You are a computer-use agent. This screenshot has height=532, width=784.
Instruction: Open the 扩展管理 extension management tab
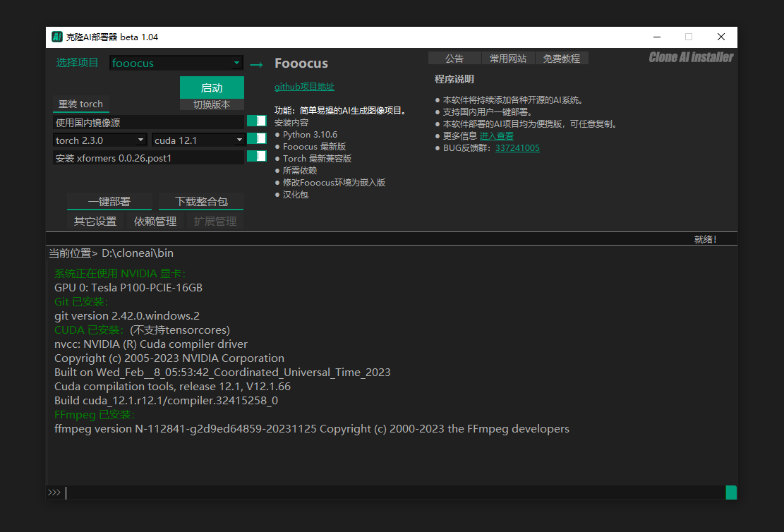point(215,221)
